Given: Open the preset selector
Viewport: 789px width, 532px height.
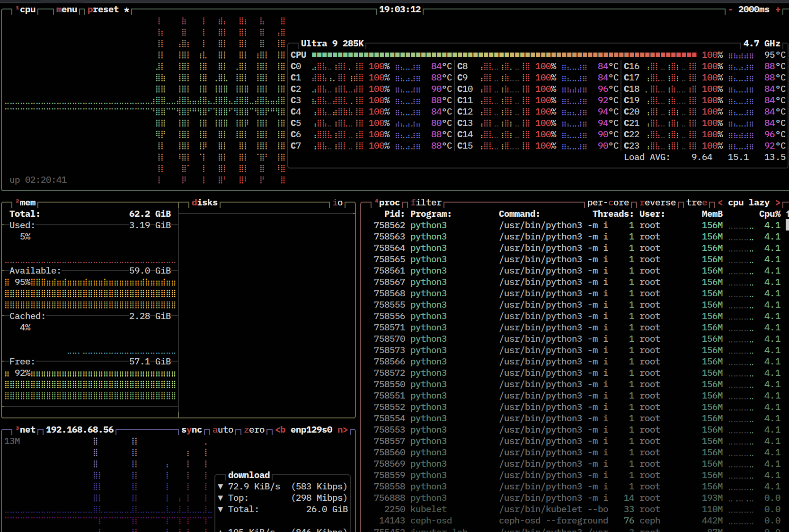Looking at the screenshot, I should coord(103,9).
